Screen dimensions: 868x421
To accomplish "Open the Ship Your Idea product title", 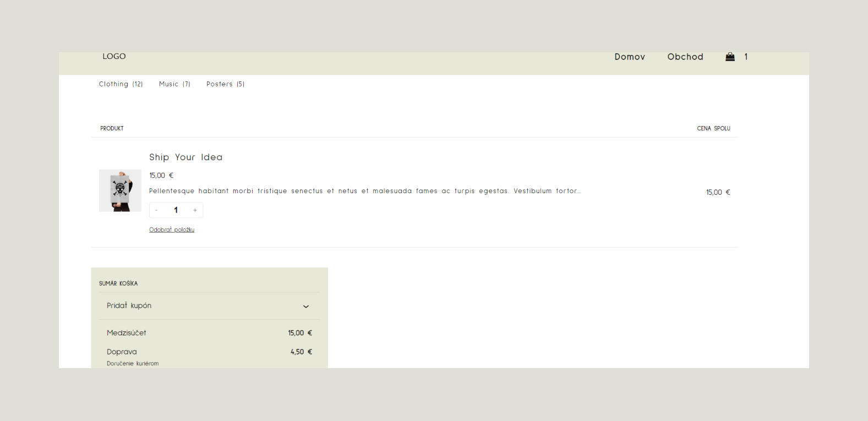I will click(x=186, y=157).
